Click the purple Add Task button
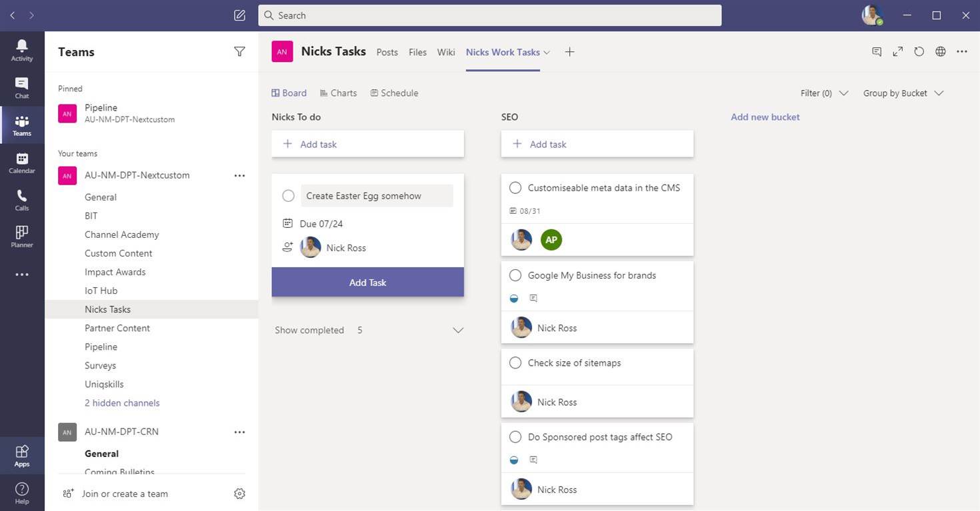980x511 pixels. tap(368, 282)
